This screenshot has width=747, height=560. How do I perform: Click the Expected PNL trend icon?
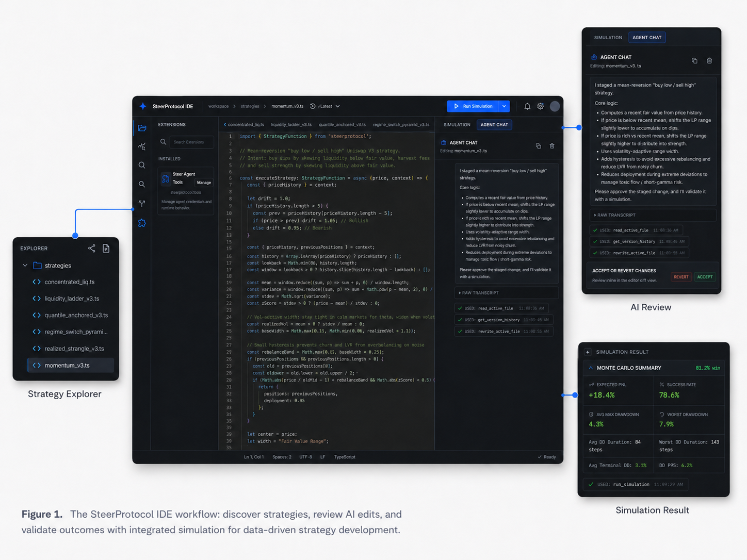pyautogui.click(x=591, y=385)
